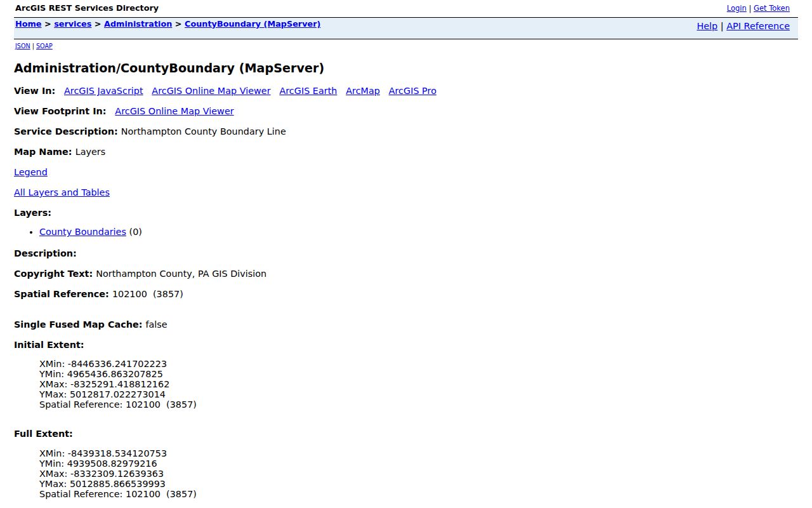Click Map Name Layers text
This screenshot has width=812, height=508.
[90, 152]
